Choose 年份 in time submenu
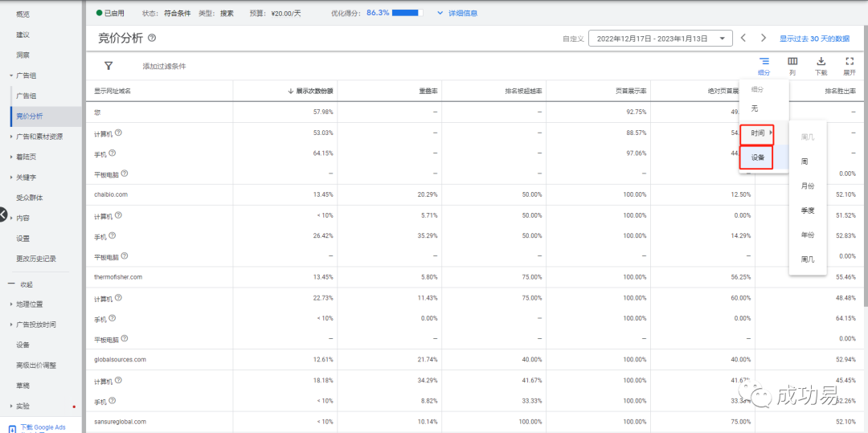Screen dimensions: 868x433 pyautogui.click(x=808, y=235)
